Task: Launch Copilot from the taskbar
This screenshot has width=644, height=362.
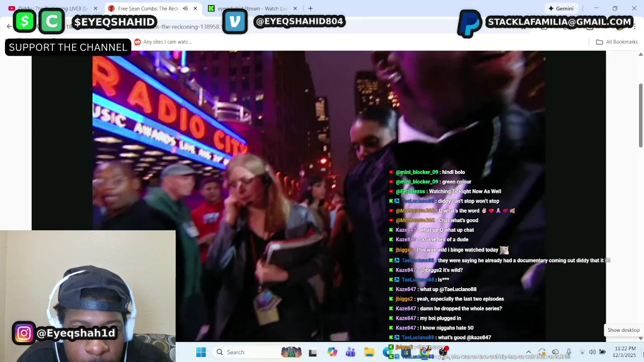Action: point(332,352)
